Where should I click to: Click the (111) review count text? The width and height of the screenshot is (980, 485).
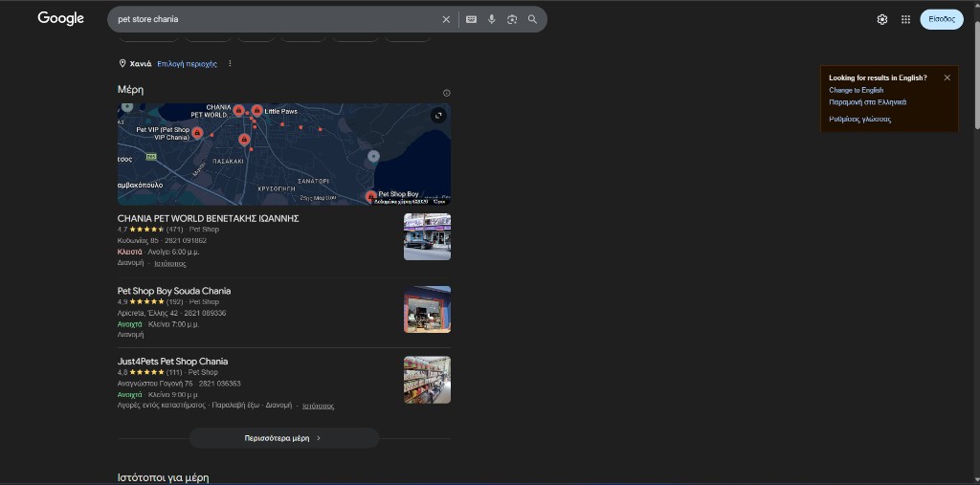174,372
